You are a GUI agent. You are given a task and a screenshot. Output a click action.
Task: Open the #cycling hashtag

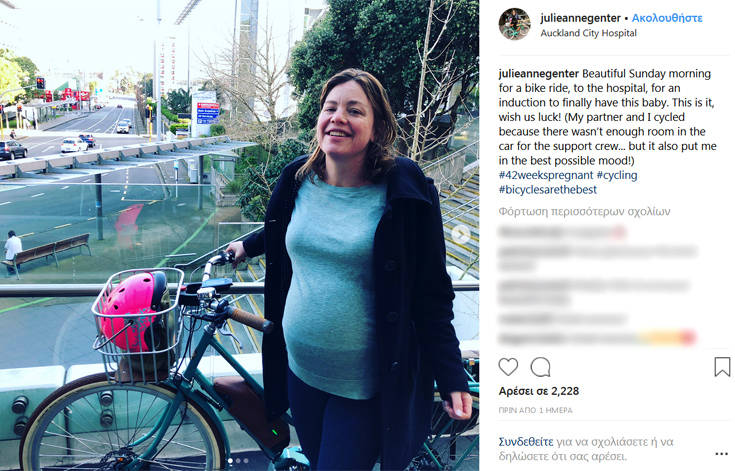coord(617,175)
